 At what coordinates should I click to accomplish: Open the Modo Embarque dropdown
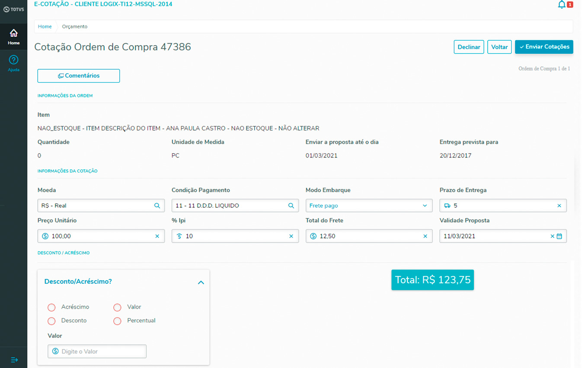pos(369,206)
